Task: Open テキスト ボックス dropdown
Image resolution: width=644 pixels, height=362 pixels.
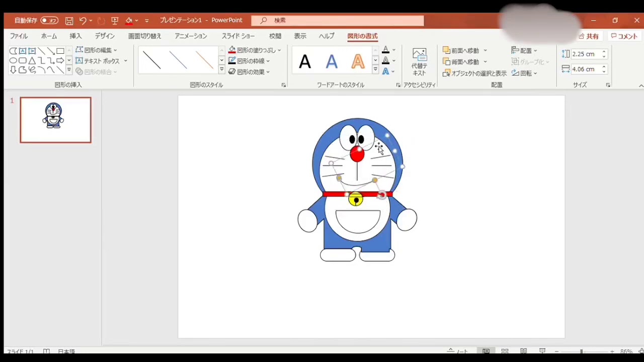Action: point(101,61)
